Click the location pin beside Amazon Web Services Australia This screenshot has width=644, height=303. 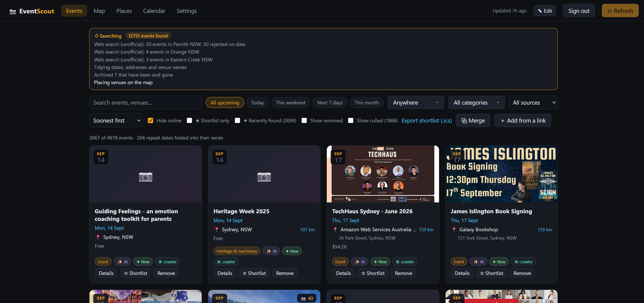pyautogui.click(x=335, y=229)
